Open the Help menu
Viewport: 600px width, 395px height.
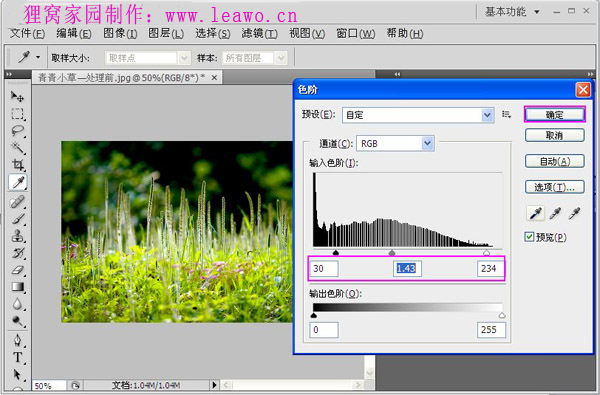(x=404, y=34)
